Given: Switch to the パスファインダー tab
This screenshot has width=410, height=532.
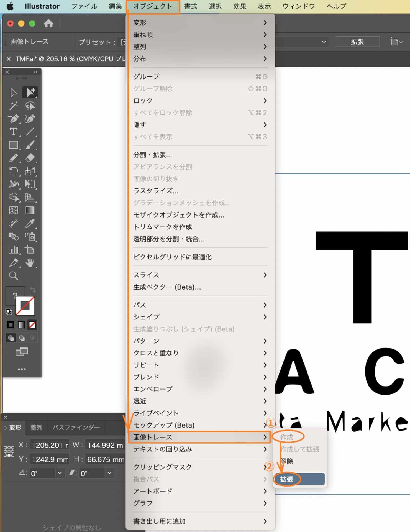Looking at the screenshot, I should (76, 428).
